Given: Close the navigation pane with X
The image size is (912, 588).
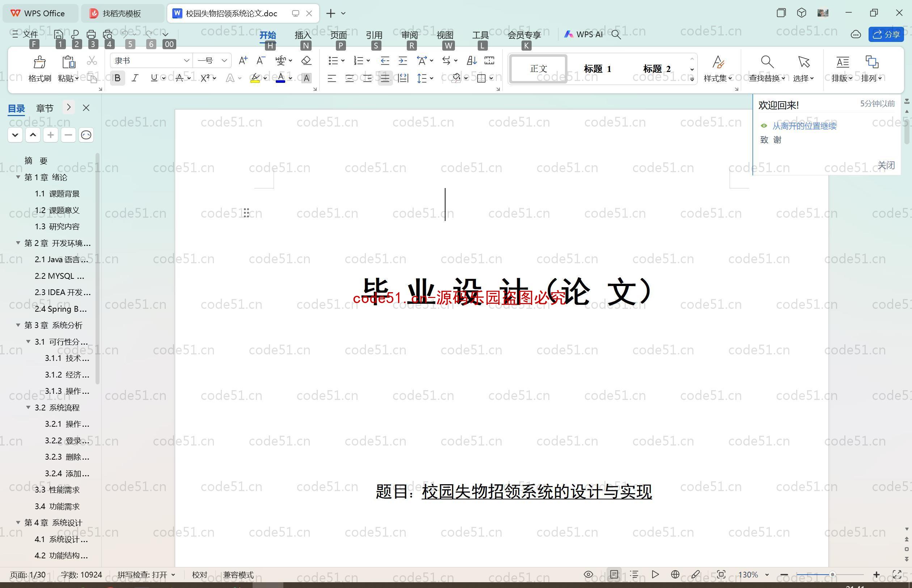Looking at the screenshot, I should coord(86,108).
